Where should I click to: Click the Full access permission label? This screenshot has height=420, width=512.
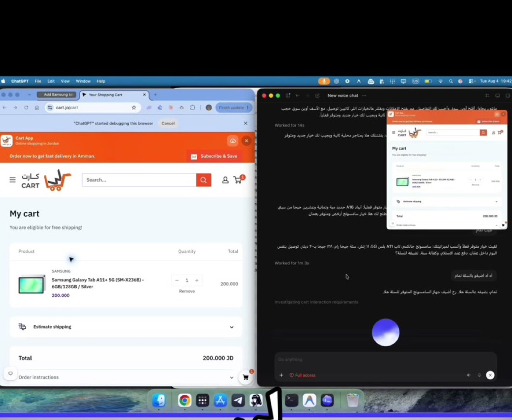coord(303,375)
